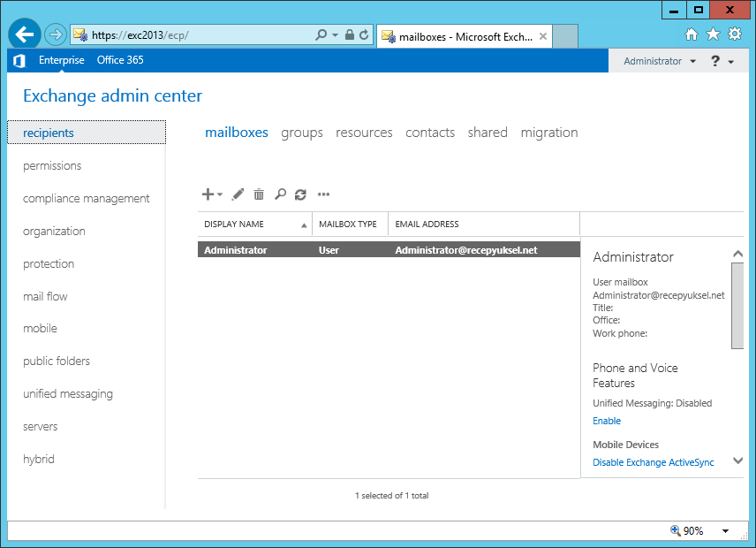Click the zoom level magnifier icon
The height and width of the screenshot is (548, 756).
coord(676,530)
